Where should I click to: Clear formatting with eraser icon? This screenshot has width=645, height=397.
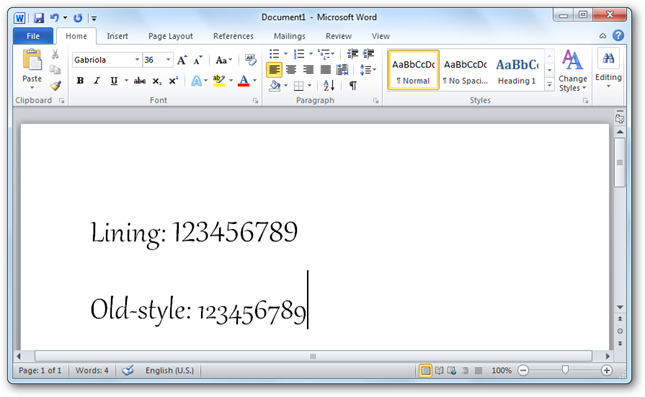[250, 60]
